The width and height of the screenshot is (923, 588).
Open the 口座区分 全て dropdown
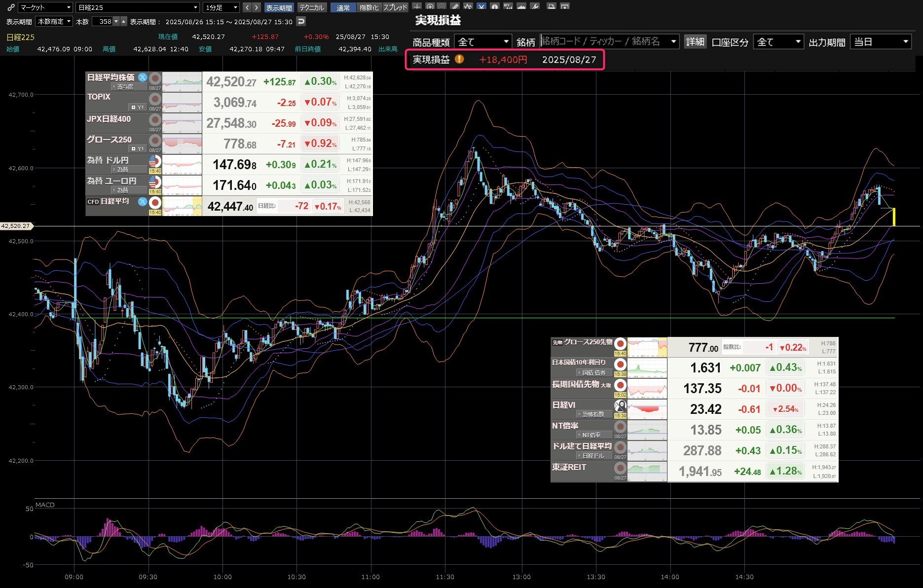pos(778,42)
